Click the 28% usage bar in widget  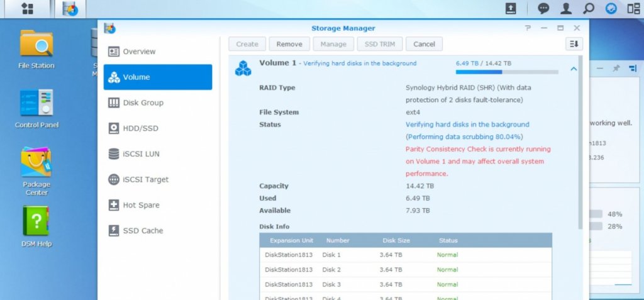click(596, 226)
